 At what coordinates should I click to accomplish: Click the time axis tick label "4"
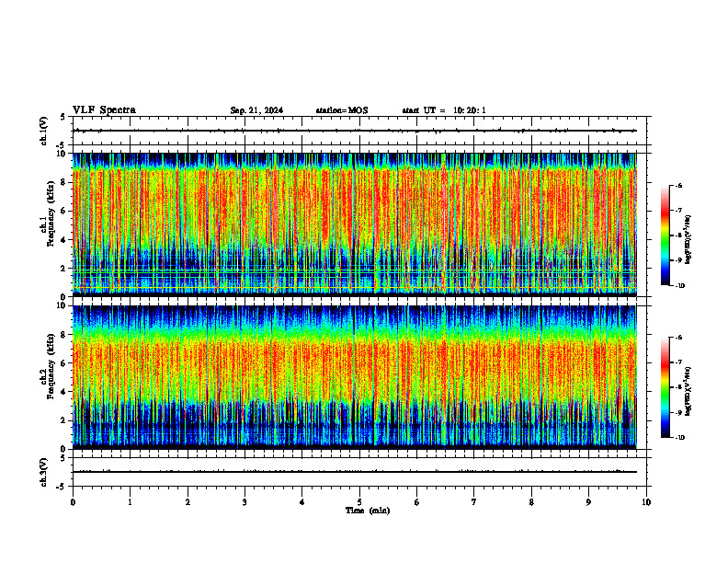click(x=302, y=502)
